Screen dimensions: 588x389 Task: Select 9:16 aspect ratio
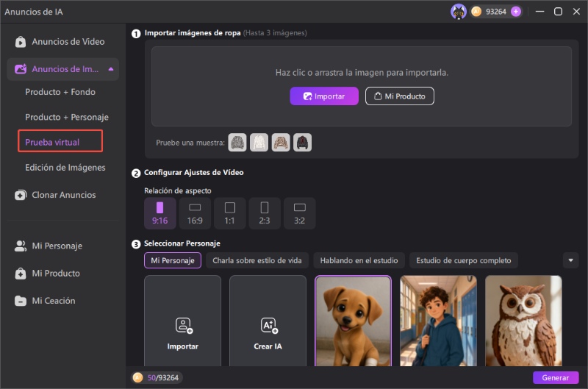pyautogui.click(x=159, y=213)
